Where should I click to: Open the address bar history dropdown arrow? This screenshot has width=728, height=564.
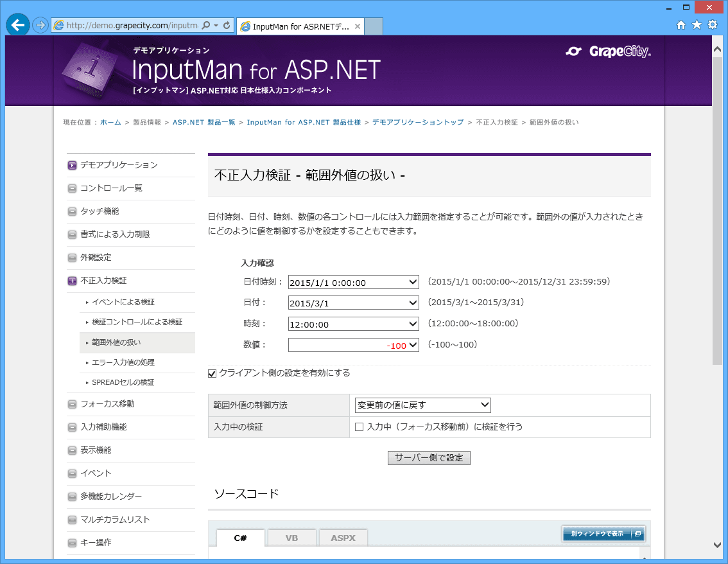216,26
